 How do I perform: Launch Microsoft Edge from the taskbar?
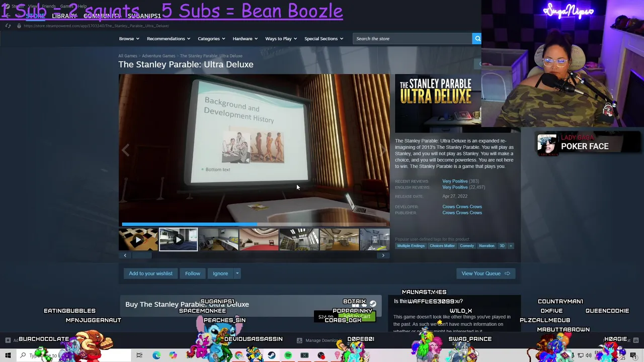pos(156,355)
